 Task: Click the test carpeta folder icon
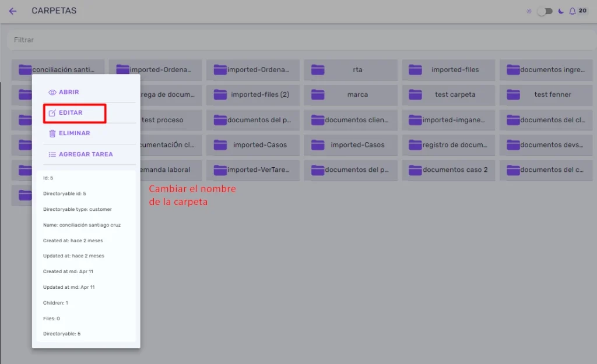pyautogui.click(x=415, y=95)
